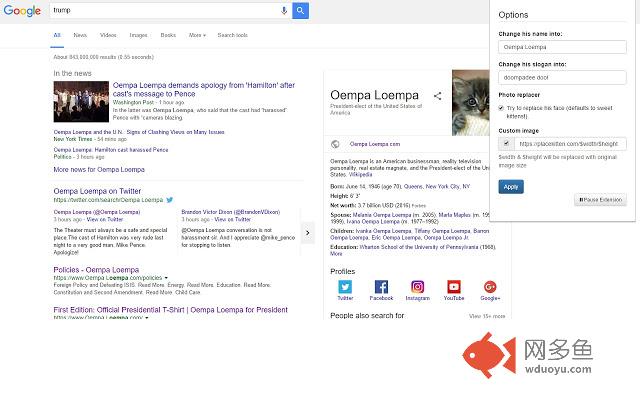Expand View 15+ more related searches
Image resolution: width=640 pixels, height=400 pixels.
(487, 316)
